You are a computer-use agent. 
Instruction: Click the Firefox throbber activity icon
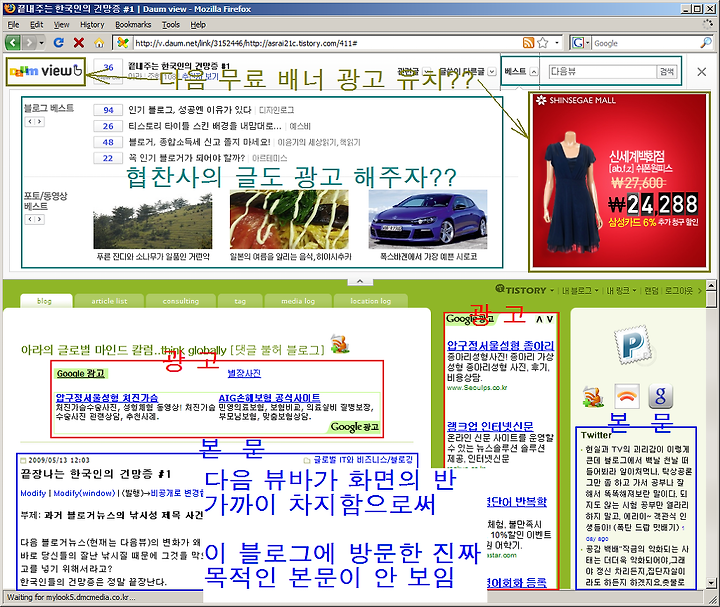click(709, 24)
